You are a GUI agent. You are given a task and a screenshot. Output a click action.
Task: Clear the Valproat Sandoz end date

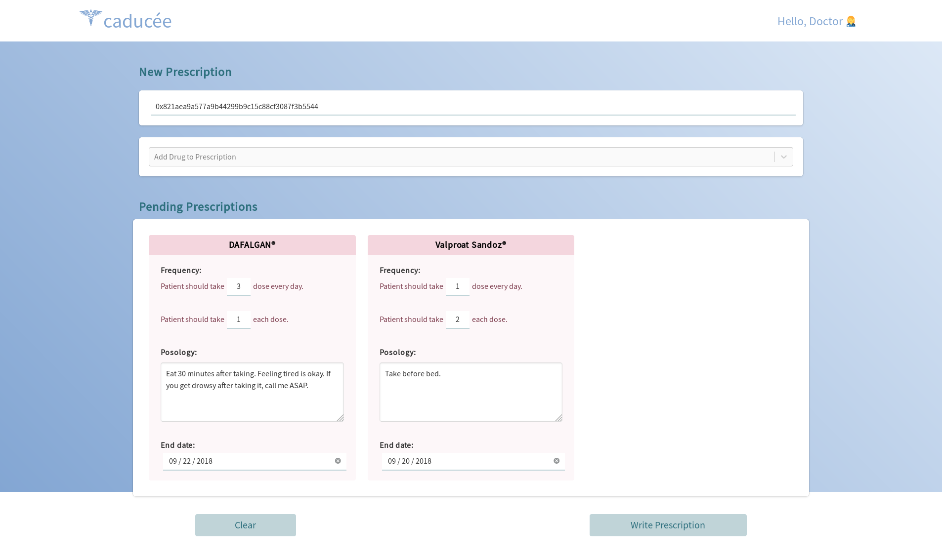(557, 461)
